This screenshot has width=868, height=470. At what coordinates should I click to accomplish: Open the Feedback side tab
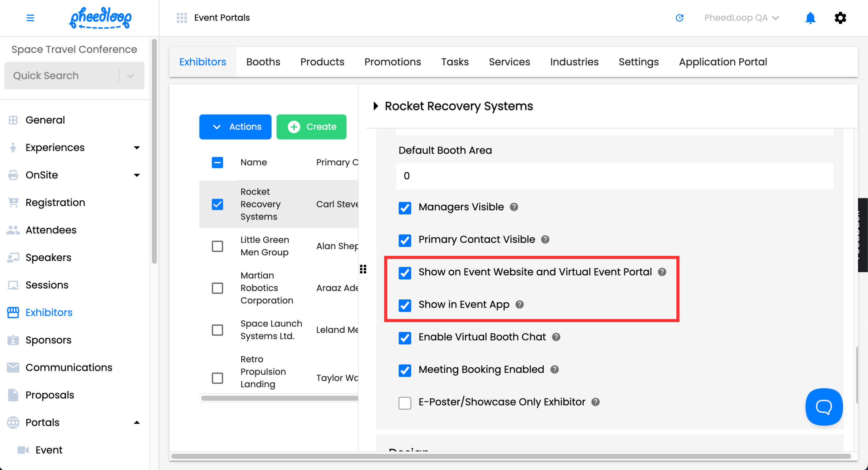tap(863, 235)
